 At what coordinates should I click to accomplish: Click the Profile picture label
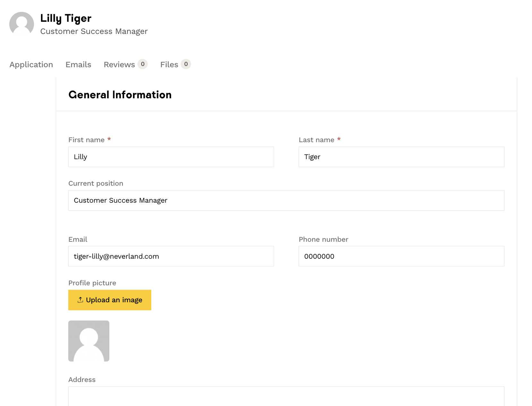(x=92, y=283)
